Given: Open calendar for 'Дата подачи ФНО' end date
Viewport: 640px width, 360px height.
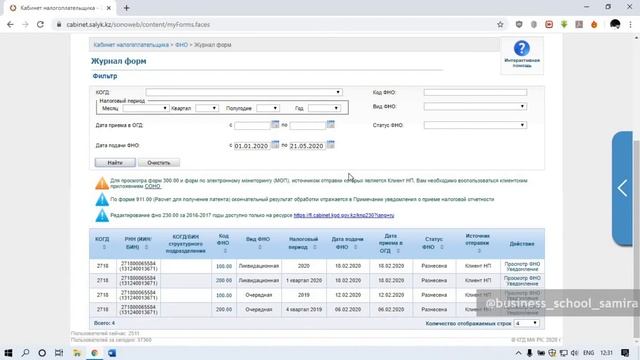Looking at the screenshot, I should (x=331, y=144).
